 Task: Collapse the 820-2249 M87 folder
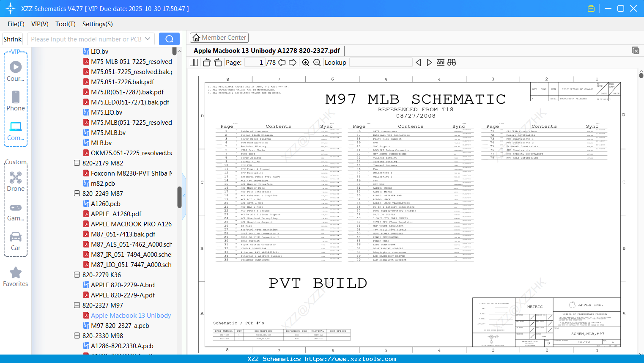[x=77, y=193]
